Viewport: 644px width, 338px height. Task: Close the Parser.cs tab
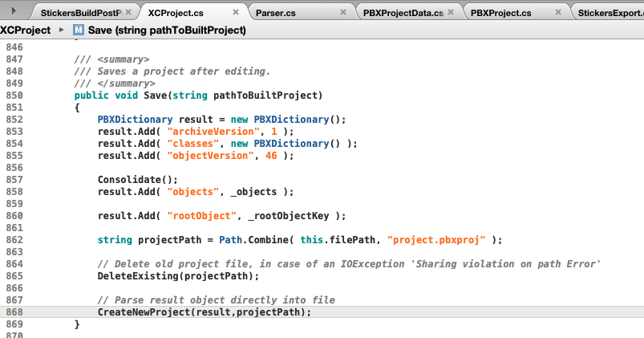tap(343, 12)
